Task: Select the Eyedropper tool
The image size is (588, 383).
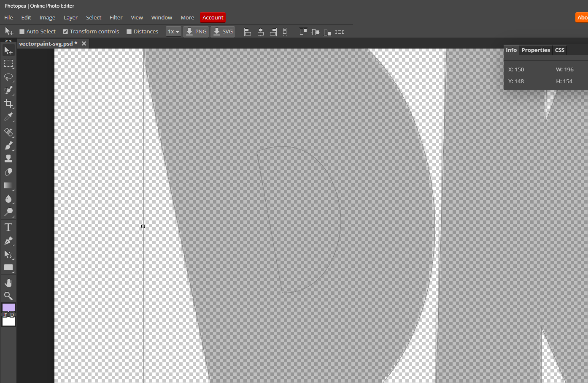Action: (8, 117)
